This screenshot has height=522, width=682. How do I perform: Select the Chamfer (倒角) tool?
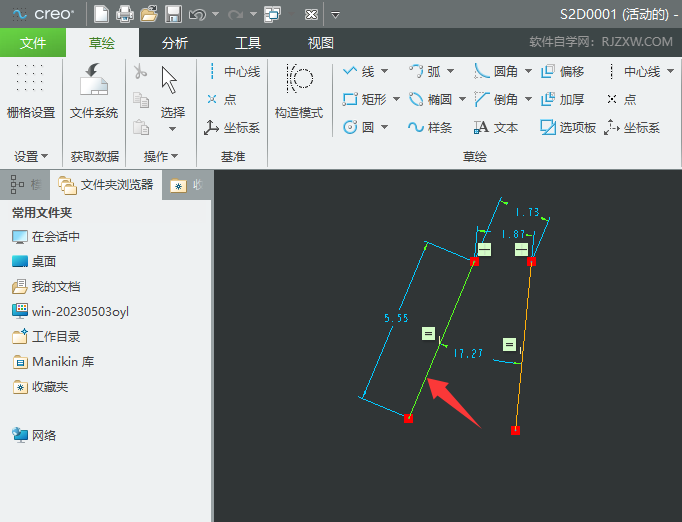click(496, 100)
